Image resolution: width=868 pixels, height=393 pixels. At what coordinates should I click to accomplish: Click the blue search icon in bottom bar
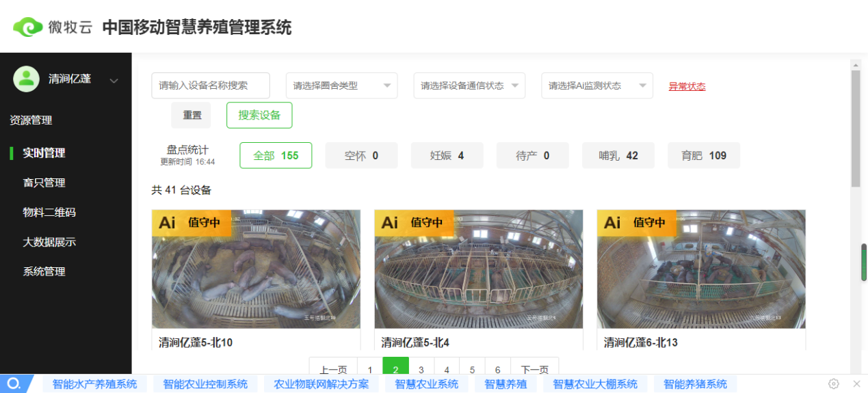click(x=13, y=384)
